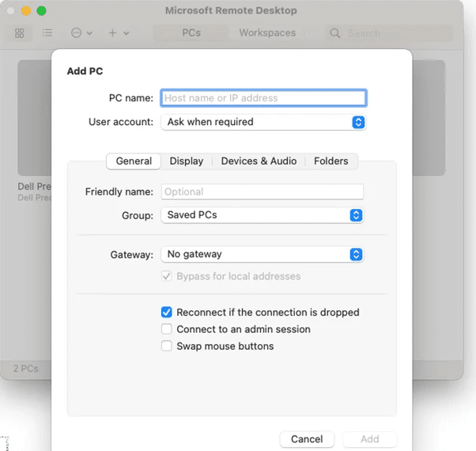Select the Workspaces tab in main window
The height and width of the screenshot is (451, 476).
(267, 32)
